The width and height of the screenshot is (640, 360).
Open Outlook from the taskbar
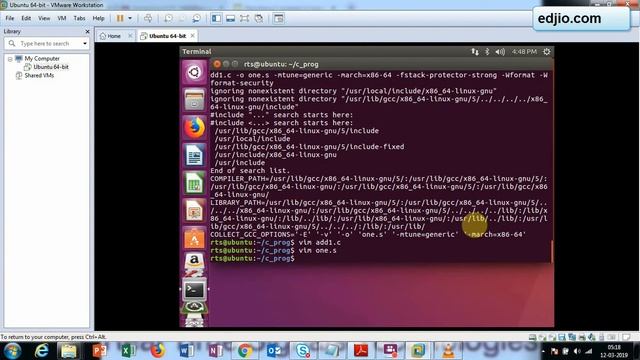pyautogui.click(x=273, y=351)
